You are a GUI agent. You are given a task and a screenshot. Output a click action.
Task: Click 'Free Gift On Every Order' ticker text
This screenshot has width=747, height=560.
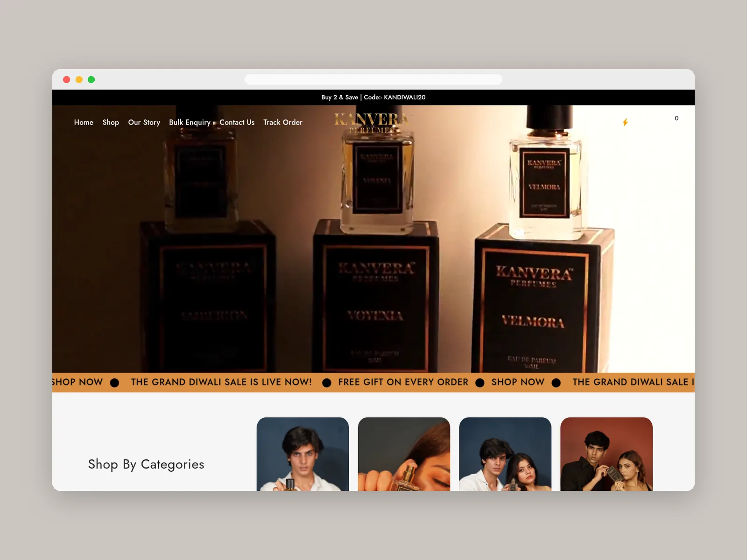(403, 382)
